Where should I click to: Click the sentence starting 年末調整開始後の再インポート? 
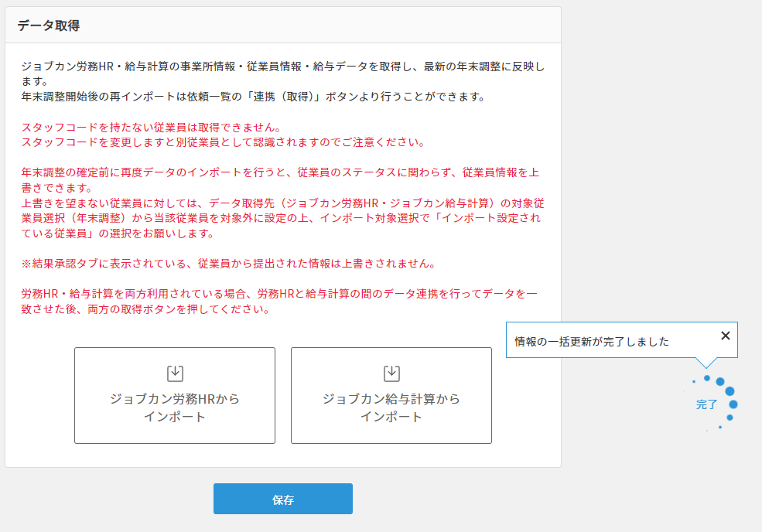[254, 97]
